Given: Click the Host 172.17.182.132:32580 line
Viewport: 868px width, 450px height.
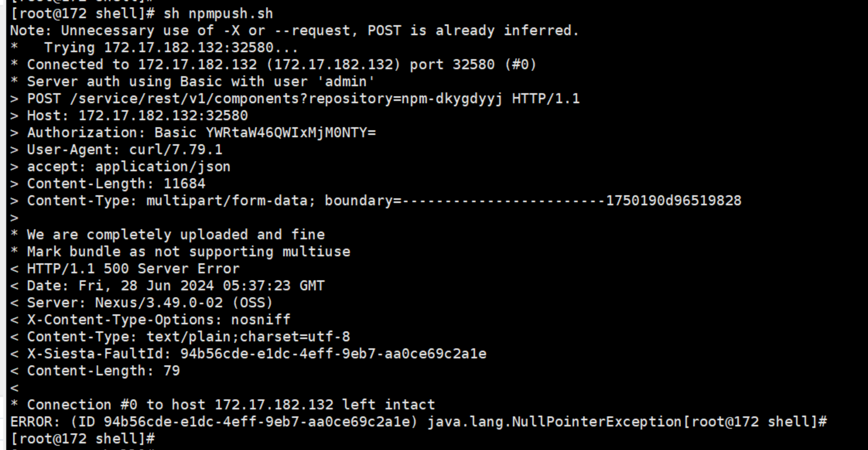Looking at the screenshot, I should [x=129, y=116].
